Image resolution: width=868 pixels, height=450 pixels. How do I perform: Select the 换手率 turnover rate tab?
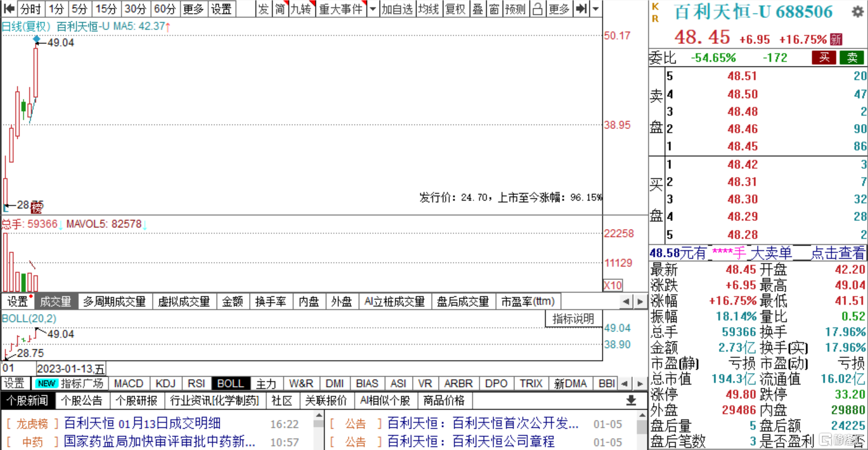coord(270,301)
